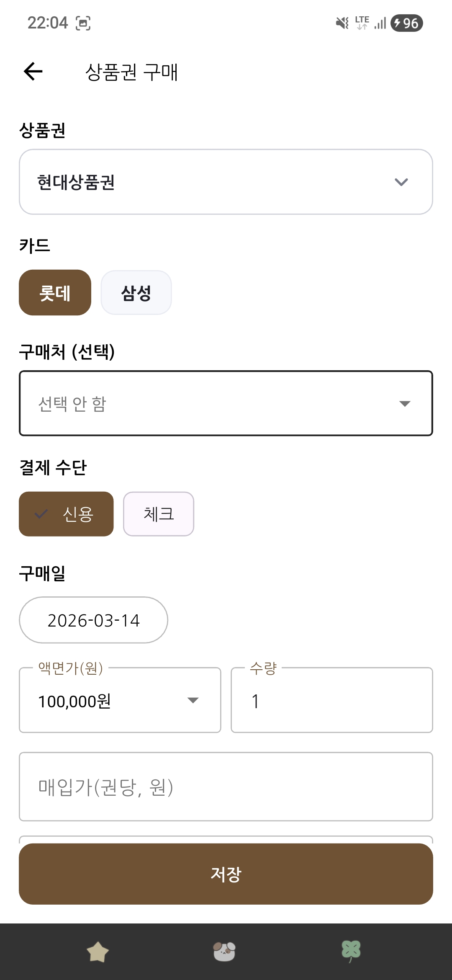Select the 롯데 card option
Viewport: 452px width, 980px height.
point(55,292)
